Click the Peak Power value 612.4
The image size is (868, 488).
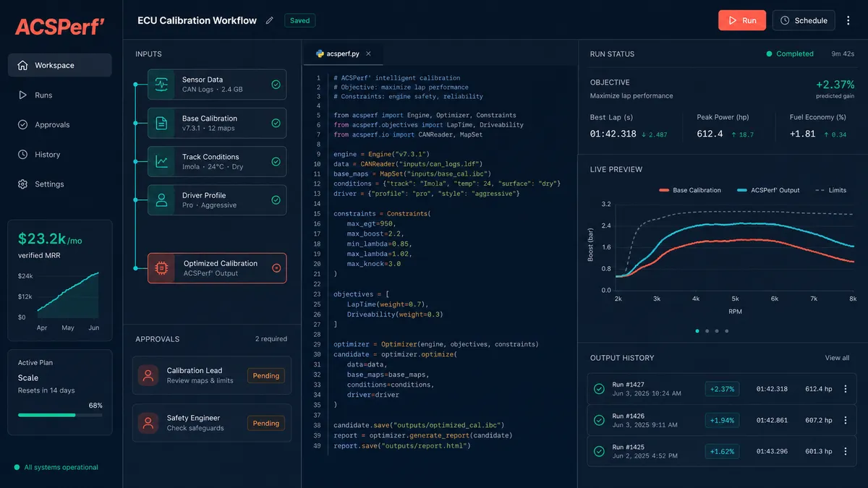[x=710, y=134]
